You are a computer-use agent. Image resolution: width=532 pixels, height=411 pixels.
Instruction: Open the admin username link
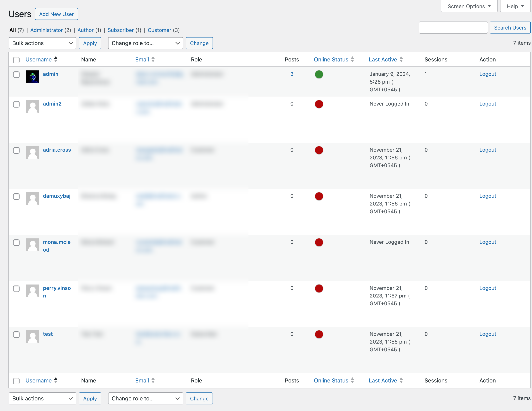(x=51, y=74)
